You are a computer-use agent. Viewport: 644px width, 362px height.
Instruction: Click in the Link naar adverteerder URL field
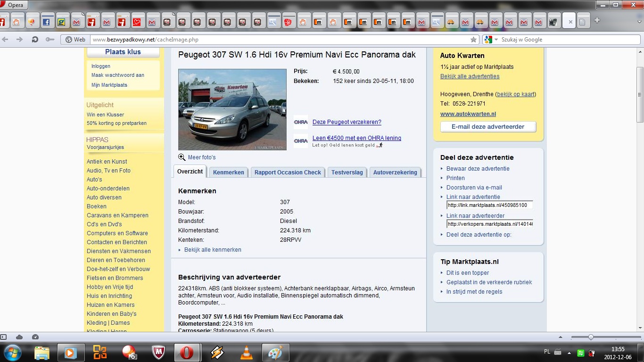[x=490, y=224]
